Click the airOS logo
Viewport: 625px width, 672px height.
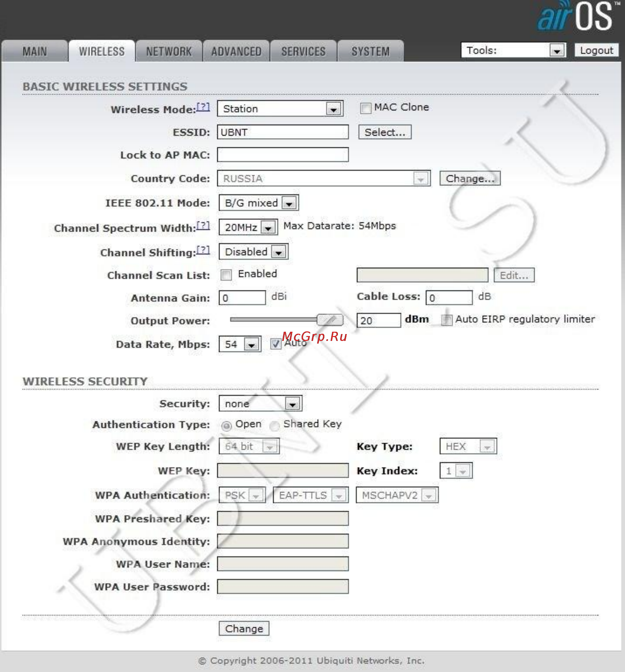[579, 16]
